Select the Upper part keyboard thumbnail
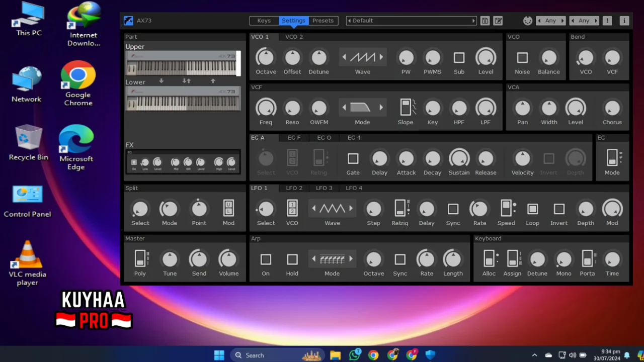 click(x=183, y=63)
